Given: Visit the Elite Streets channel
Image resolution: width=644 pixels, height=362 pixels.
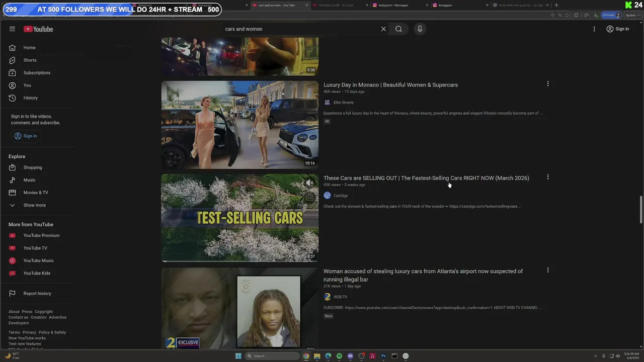Looking at the screenshot, I should click(343, 103).
